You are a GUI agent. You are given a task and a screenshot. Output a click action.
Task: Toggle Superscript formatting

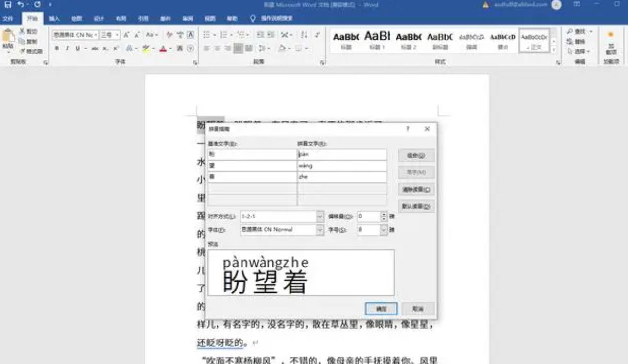[x=116, y=49]
